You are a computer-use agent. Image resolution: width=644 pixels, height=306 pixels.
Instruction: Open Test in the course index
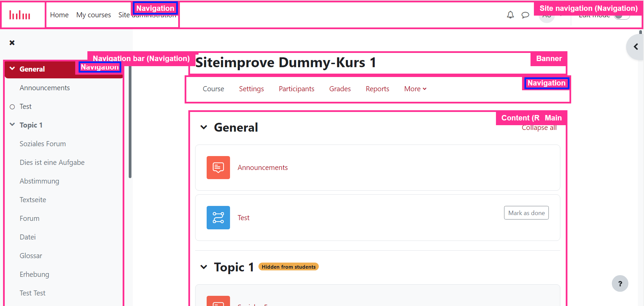point(25,107)
